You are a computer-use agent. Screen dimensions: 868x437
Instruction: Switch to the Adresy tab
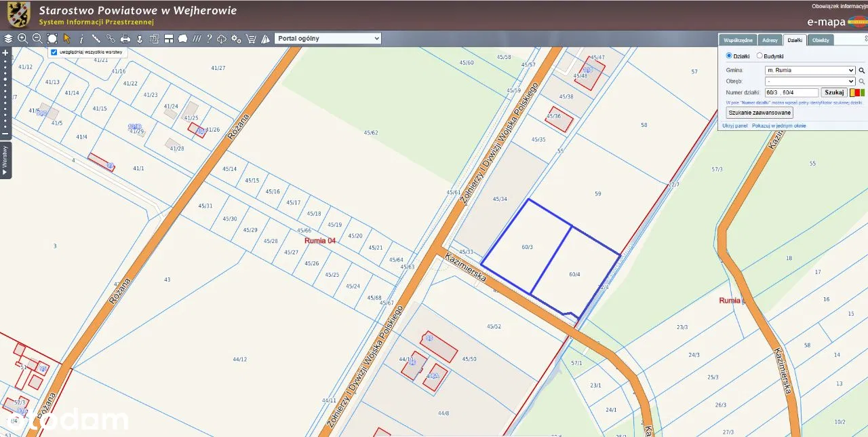click(769, 40)
